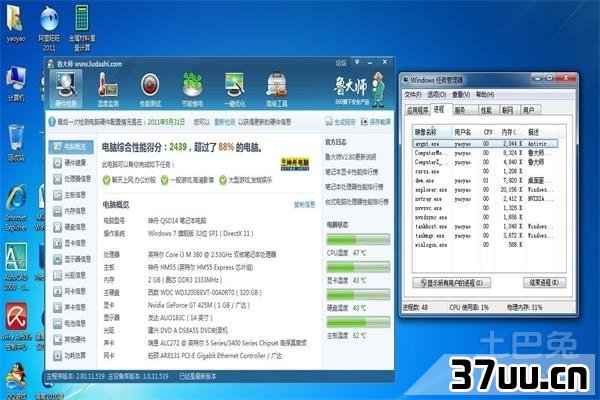Click the 复制信息 copy info link
The width and height of the screenshot is (600, 400).
(x=304, y=204)
